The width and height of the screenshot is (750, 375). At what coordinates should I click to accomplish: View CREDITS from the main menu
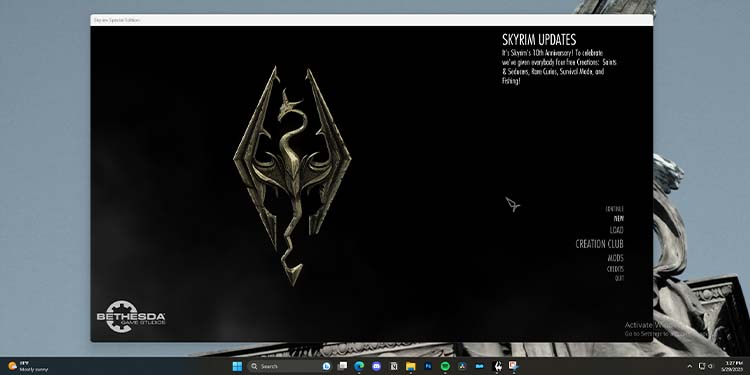(x=615, y=269)
